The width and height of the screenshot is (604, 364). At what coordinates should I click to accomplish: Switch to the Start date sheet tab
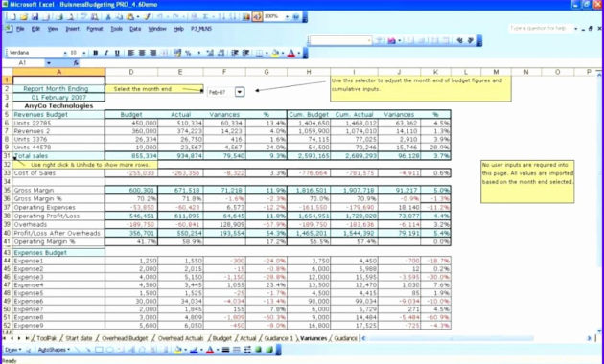79,338
